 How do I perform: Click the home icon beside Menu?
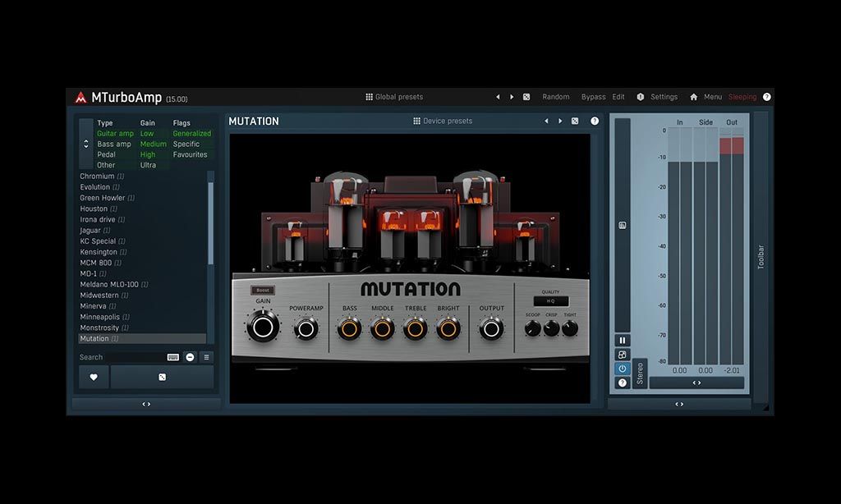(x=693, y=97)
